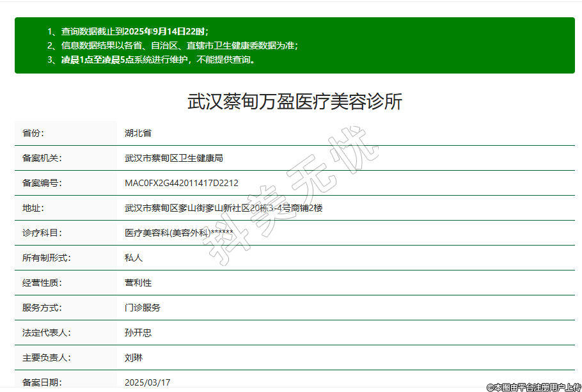Click the clinic title 武汉蔡甸万盈医疗美容诊所
Image resolution: width=582 pixels, height=392 pixels.
pos(295,102)
